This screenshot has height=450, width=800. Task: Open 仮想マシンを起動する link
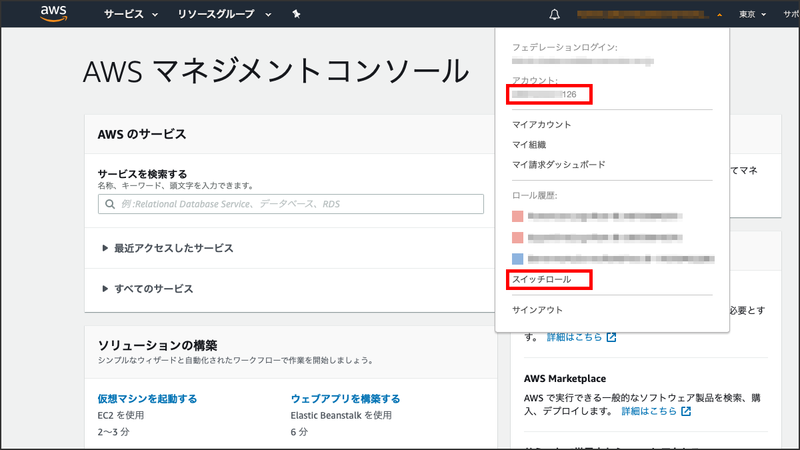point(147,399)
